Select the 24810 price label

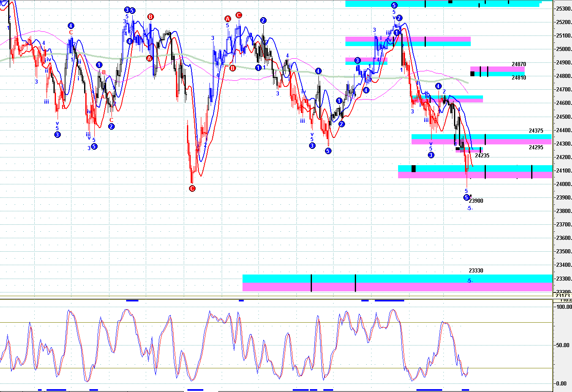coord(519,78)
